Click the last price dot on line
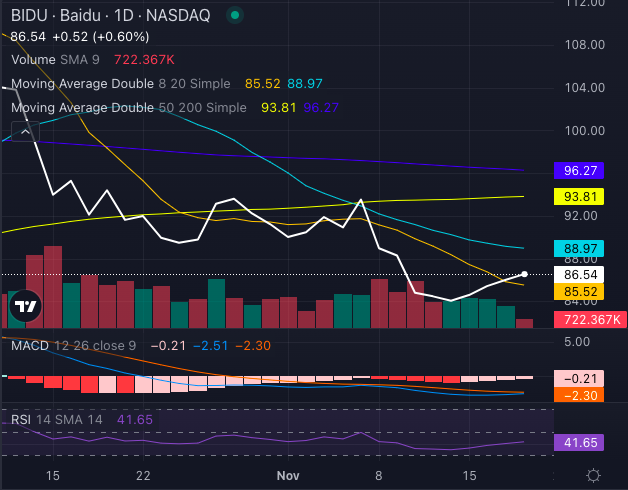 coord(525,273)
